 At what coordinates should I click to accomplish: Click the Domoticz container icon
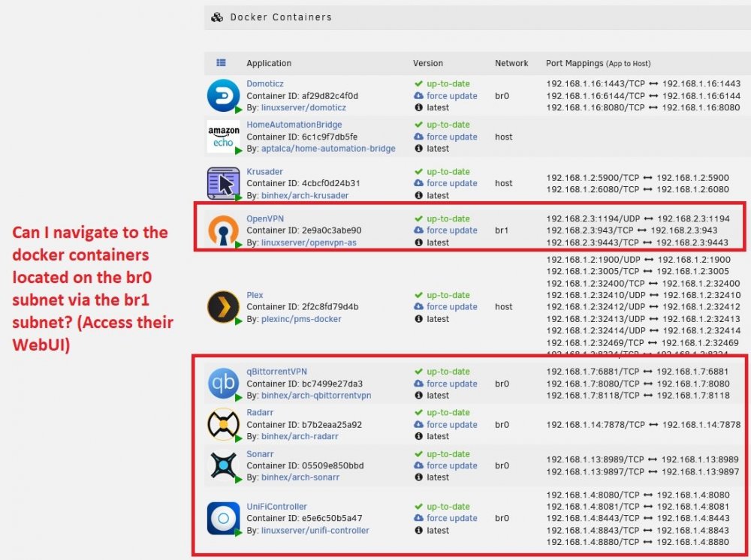click(223, 95)
